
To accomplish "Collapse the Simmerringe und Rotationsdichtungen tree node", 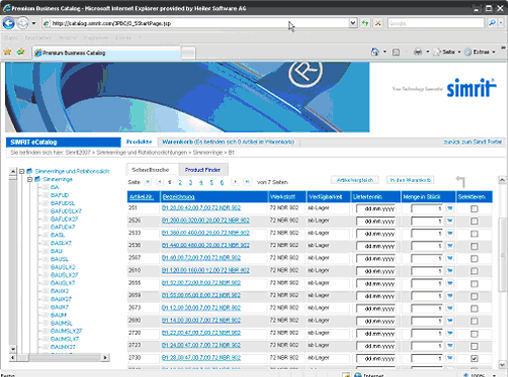I will 22,171.
